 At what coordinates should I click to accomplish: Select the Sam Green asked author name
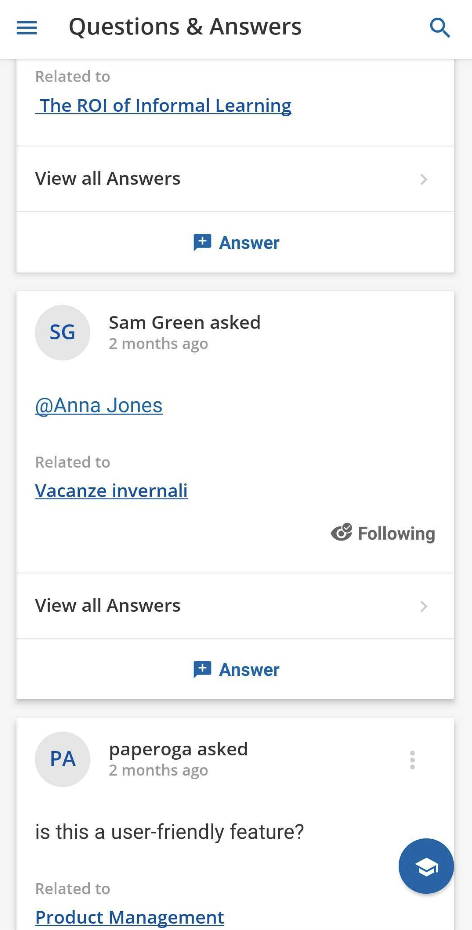pyautogui.click(x=184, y=323)
